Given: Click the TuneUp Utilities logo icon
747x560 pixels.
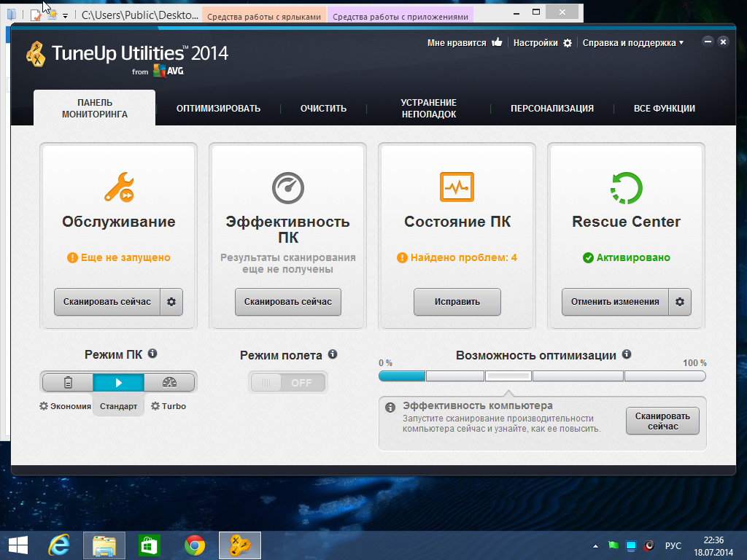Looking at the screenshot, I should coord(36,54).
